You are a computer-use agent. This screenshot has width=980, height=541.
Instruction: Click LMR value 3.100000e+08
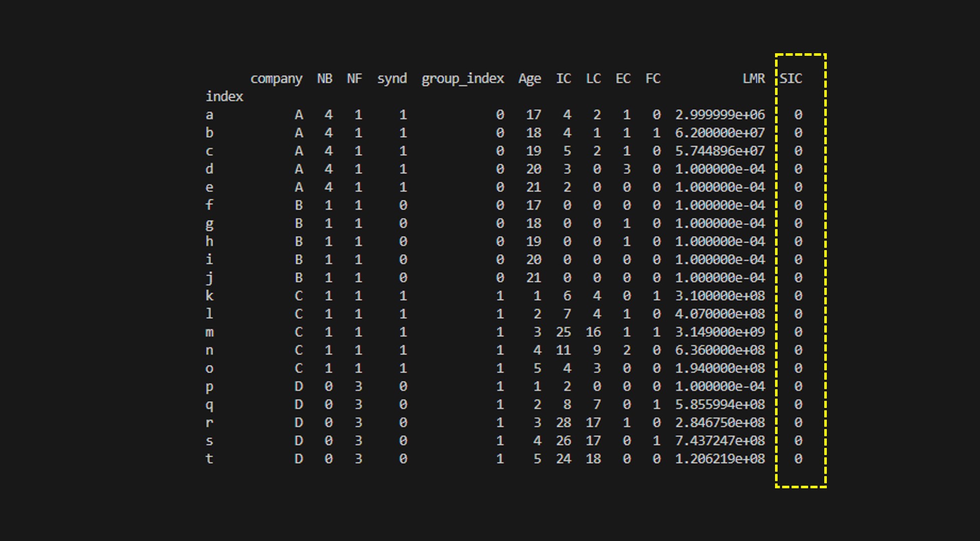720,296
